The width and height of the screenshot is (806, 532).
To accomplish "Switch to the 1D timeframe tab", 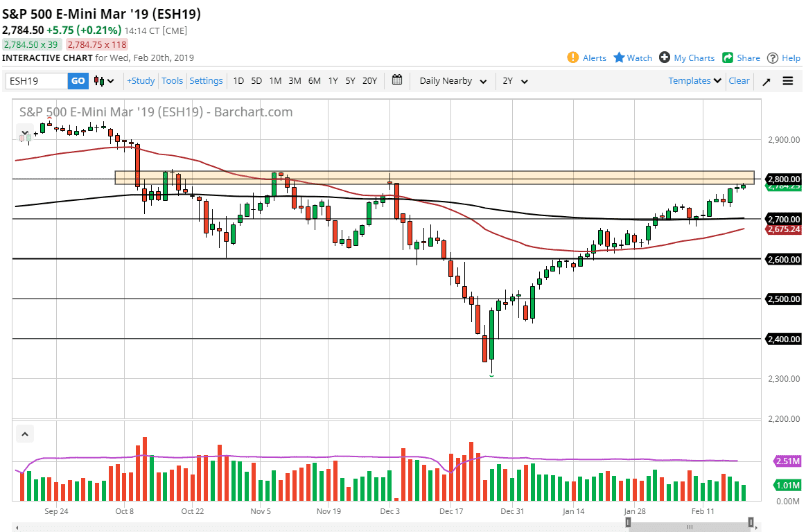I will coord(238,81).
